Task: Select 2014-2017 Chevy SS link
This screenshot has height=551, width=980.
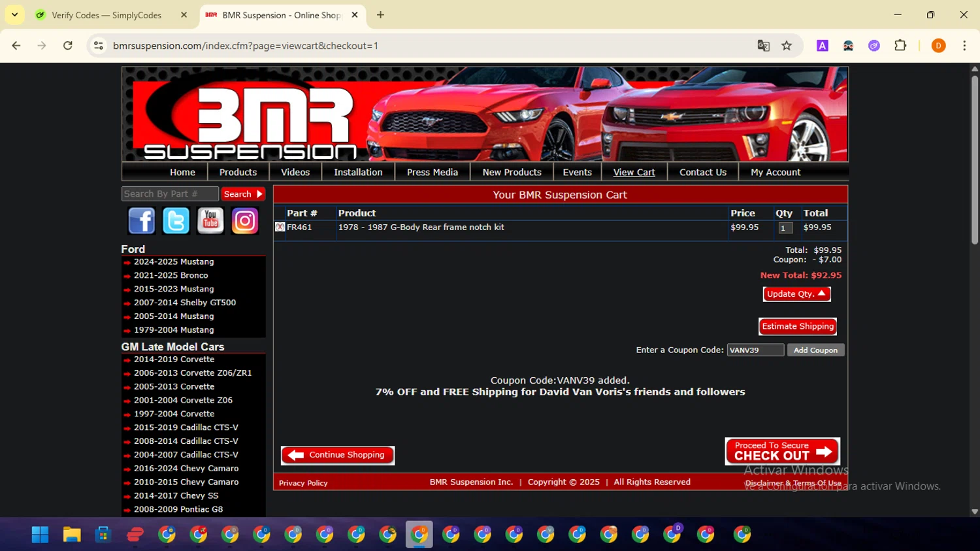Action: (x=176, y=495)
